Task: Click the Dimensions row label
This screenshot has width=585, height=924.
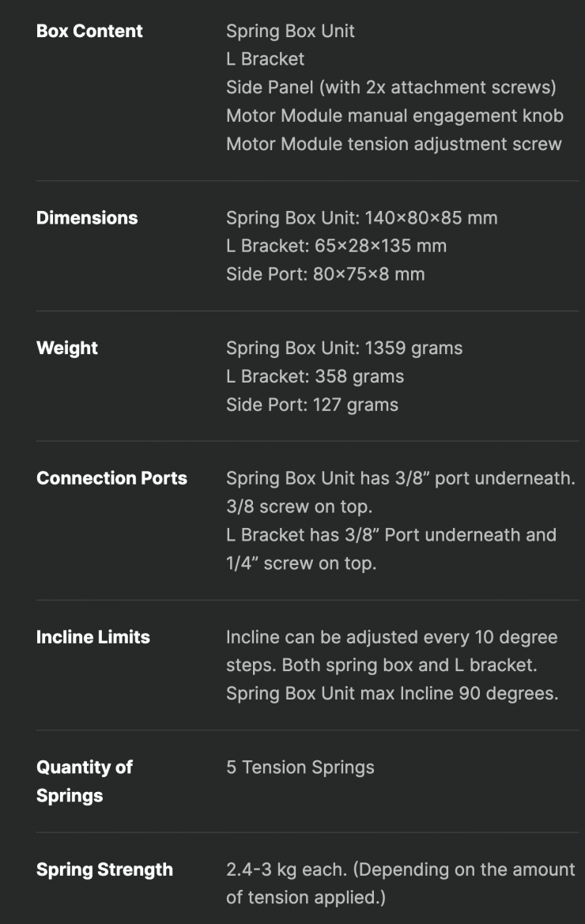Action: tap(87, 218)
